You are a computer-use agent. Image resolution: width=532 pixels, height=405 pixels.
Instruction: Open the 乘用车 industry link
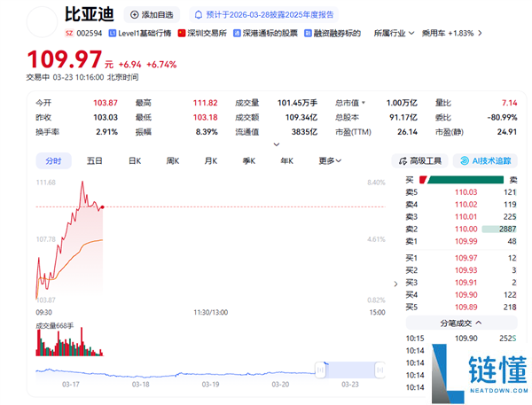click(434, 34)
